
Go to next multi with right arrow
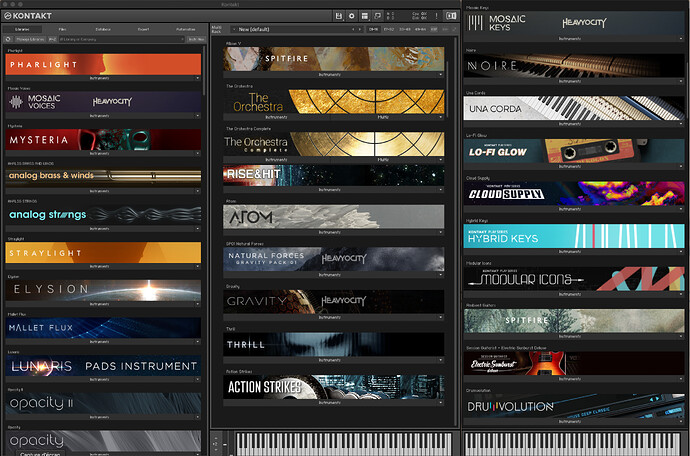(360, 29)
